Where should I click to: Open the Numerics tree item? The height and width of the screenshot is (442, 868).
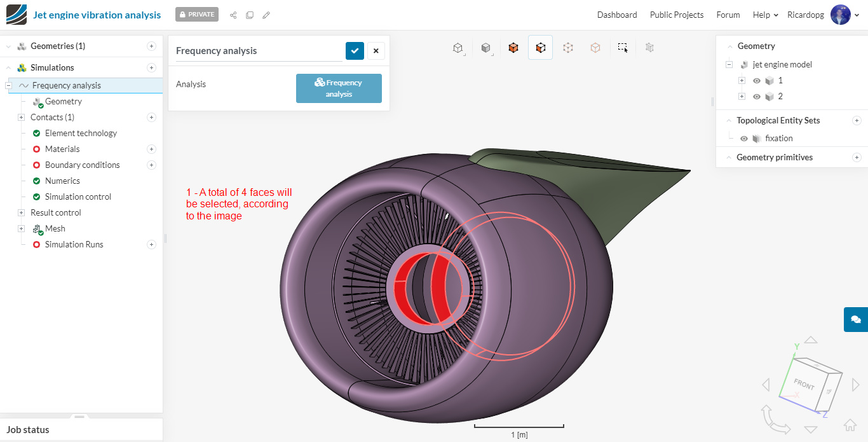pyautogui.click(x=62, y=181)
